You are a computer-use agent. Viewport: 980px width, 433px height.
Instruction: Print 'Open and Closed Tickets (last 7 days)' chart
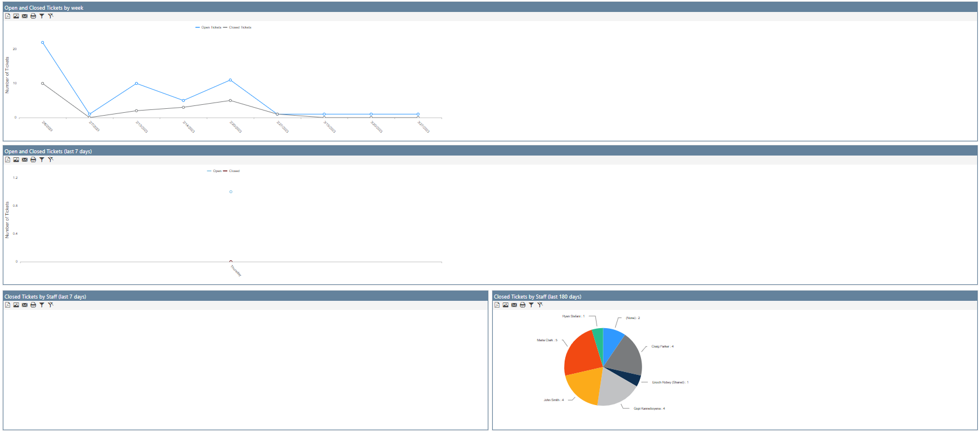pyautogui.click(x=33, y=160)
